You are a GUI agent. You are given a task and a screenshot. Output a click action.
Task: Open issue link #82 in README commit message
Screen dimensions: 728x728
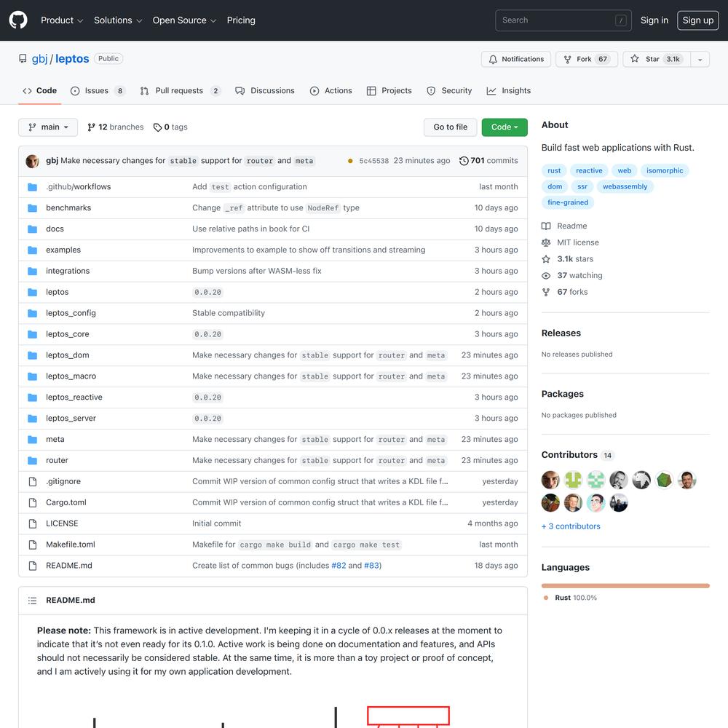click(x=339, y=566)
